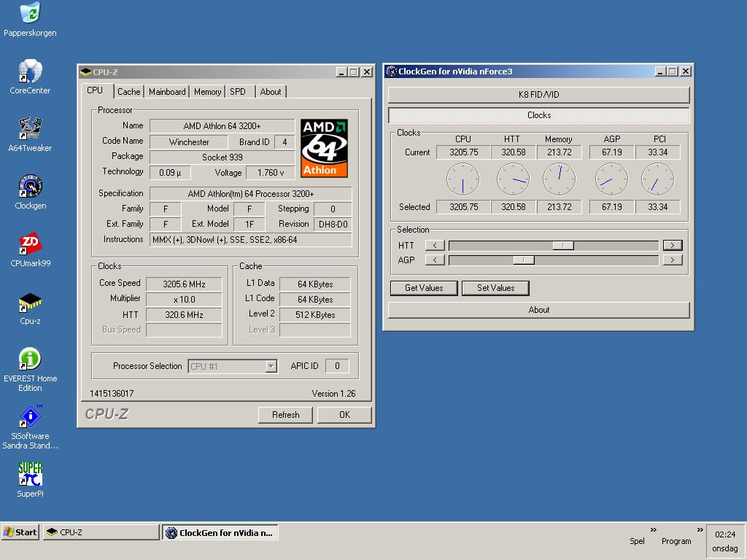Open the Papperskorgen recycle bin icon
Screen dimensions: 747x560
click(31, 13)
